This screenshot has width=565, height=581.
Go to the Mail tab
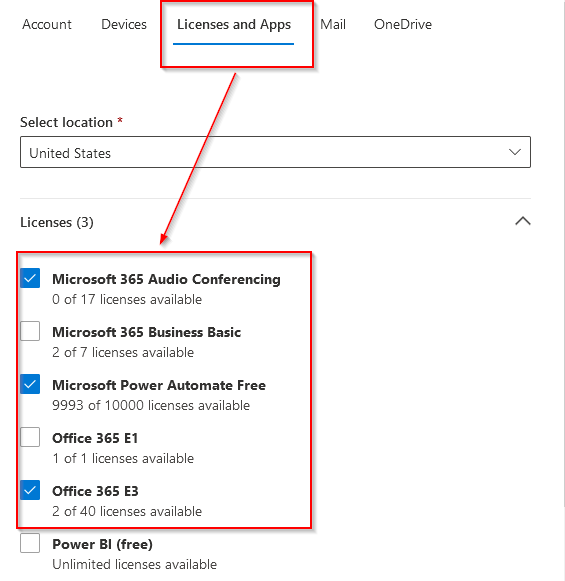coord(333,24)
